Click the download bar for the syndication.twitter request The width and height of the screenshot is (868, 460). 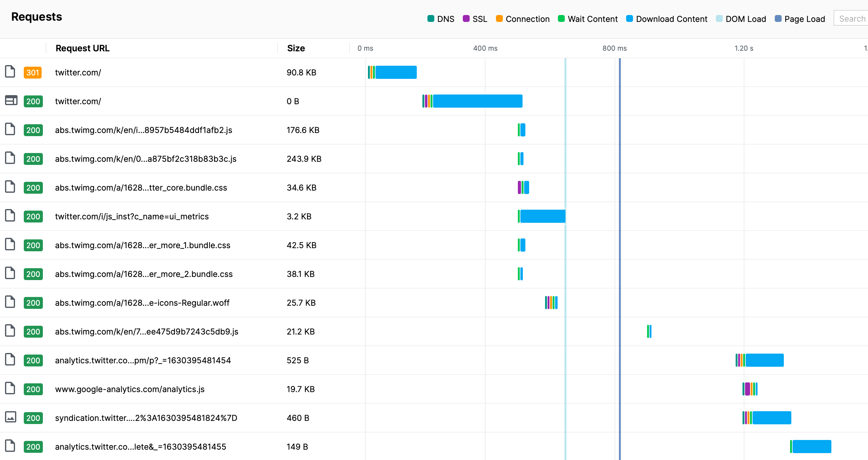click(772, 417)
